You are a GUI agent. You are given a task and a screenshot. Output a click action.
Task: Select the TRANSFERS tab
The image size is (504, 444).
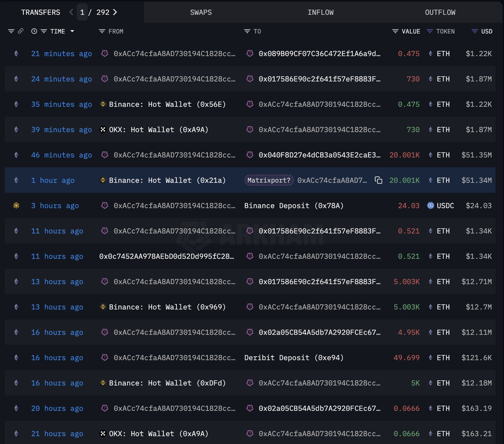pyautogui.click(x=40, y=12)
